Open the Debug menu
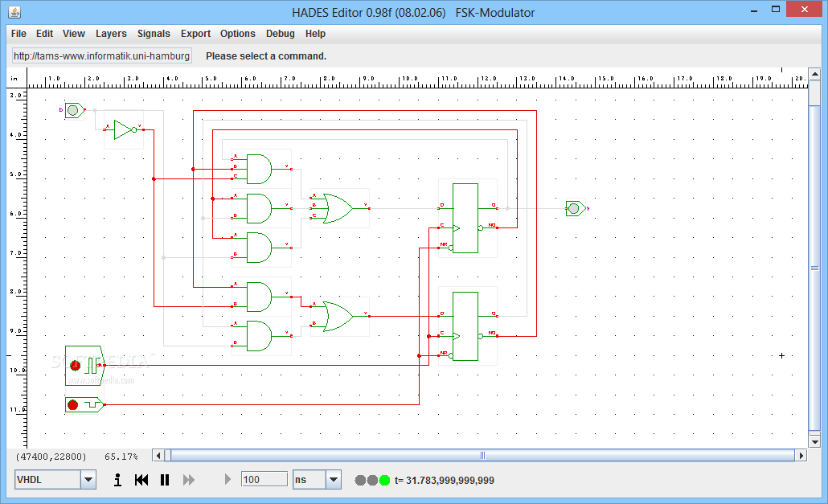Image resolution: width=828 pixels, height=504 pixels. click(280, 33)
